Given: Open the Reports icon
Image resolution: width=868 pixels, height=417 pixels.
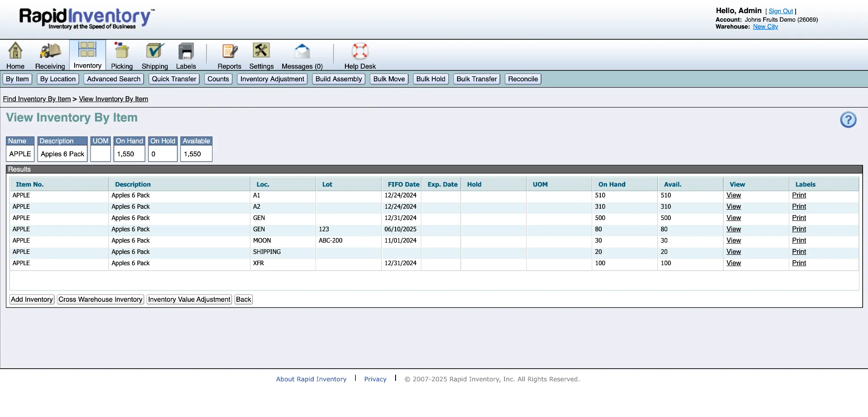Looking at the screenshot, I should (229, 51).
